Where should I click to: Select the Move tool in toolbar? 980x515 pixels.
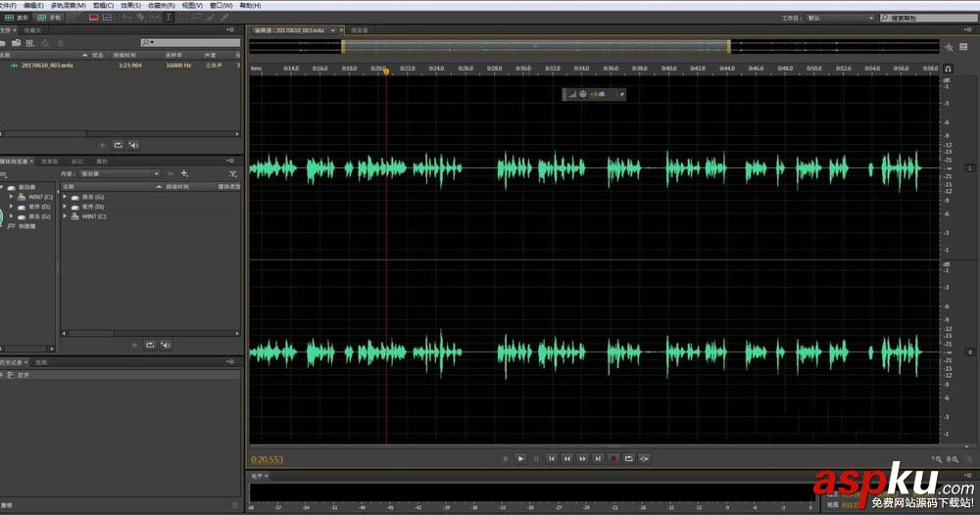coord(126,18)
